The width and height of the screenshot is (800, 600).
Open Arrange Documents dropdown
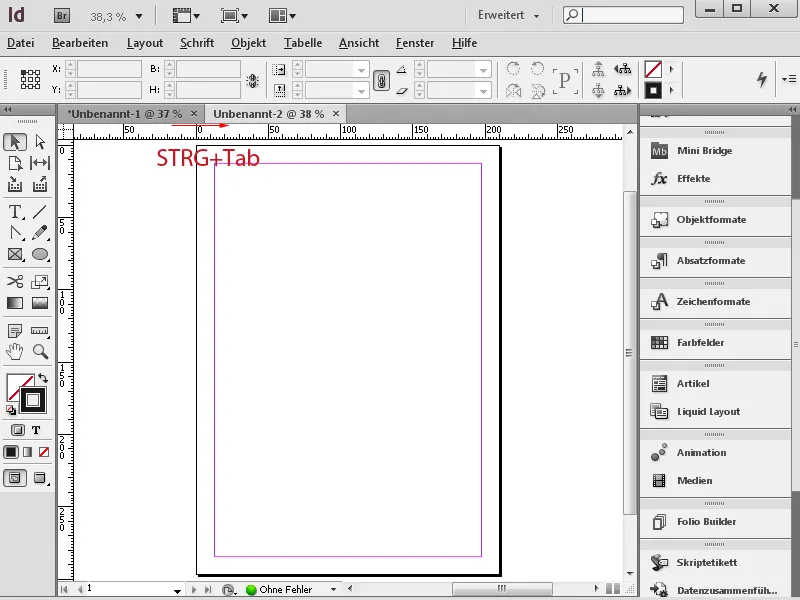282,16
